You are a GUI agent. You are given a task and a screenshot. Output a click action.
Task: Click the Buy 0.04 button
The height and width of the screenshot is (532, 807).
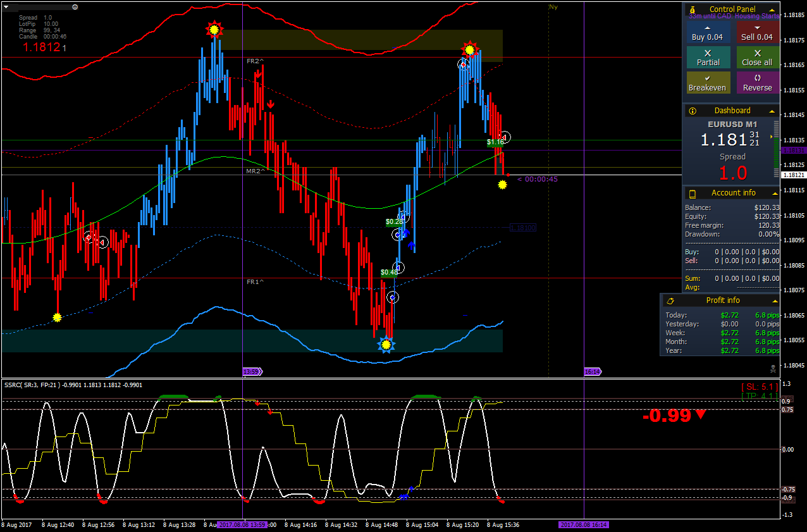[708, 32]
